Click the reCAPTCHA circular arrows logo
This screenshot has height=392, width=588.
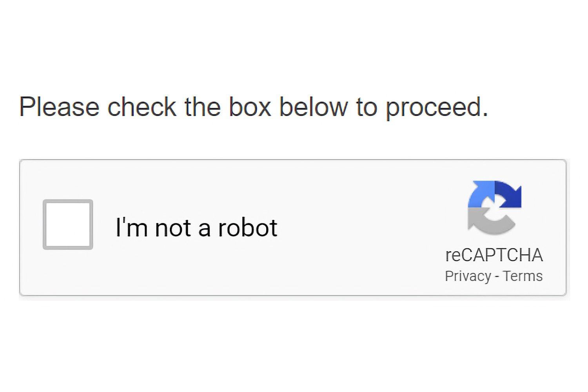494,207
